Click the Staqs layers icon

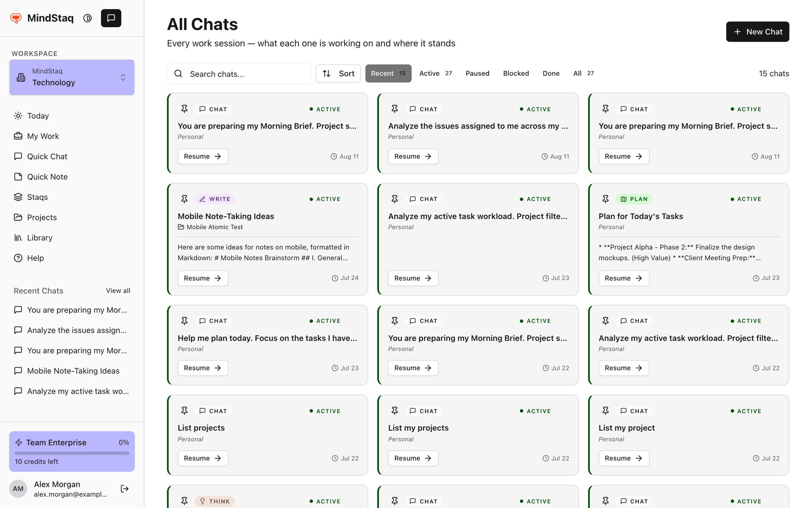point(18,197)
